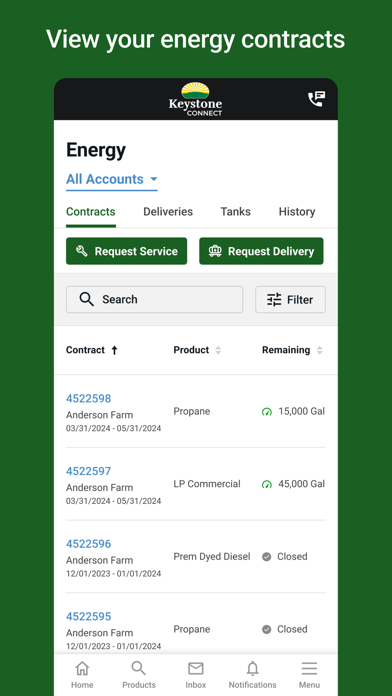
Task: Click Closed checkmark icon for contract 4522595
Action: tap(266, 629)
